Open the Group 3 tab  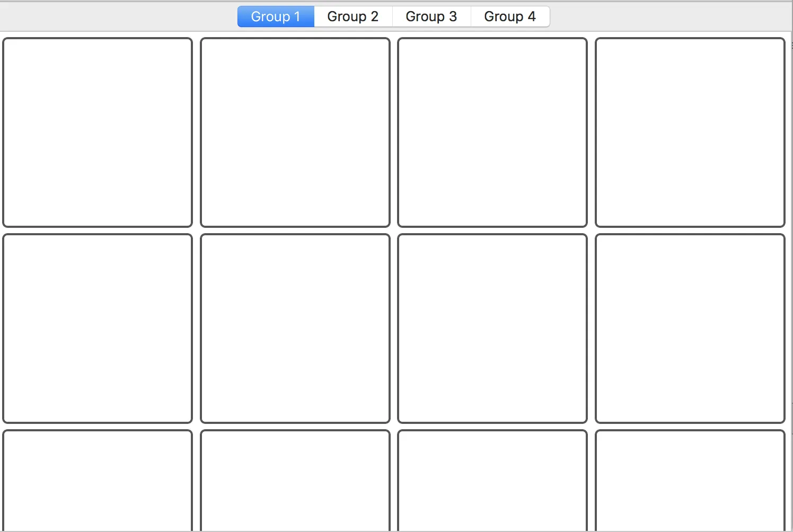coord(431,16)
